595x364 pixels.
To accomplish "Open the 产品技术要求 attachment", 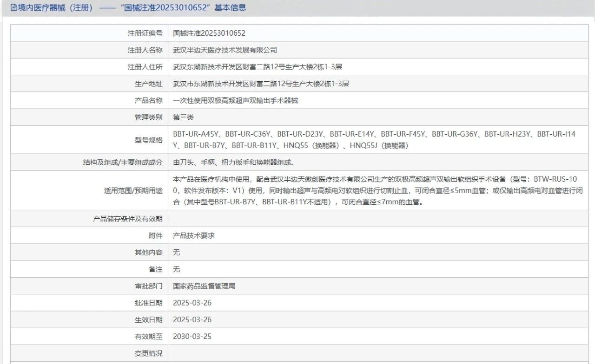I will point(194,235).
